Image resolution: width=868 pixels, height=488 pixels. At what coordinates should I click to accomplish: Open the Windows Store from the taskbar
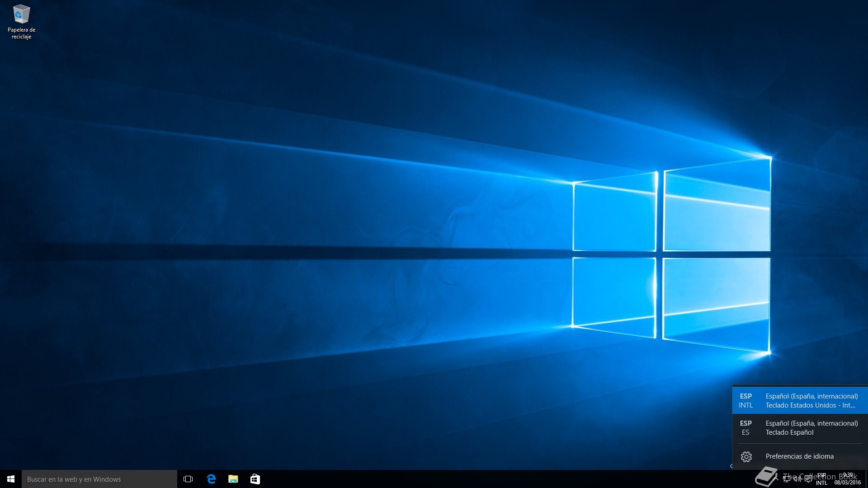(255, 479)
